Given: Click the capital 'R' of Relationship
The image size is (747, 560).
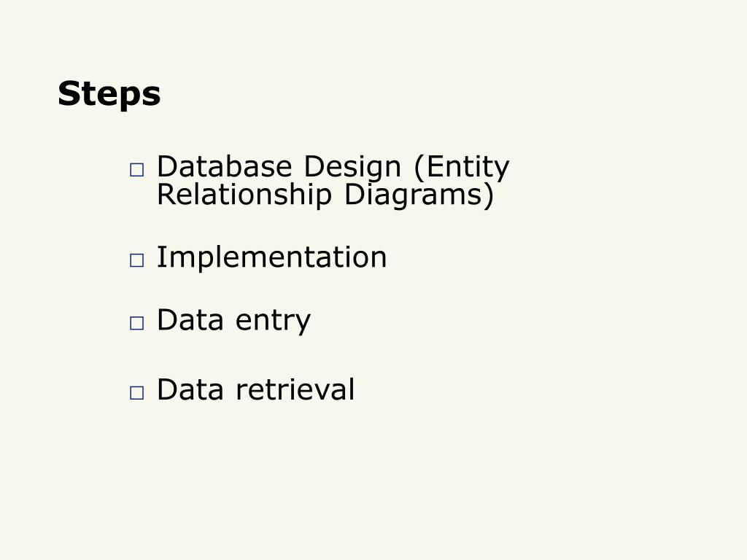Looking at the screenshot, I should coord(166,194).
